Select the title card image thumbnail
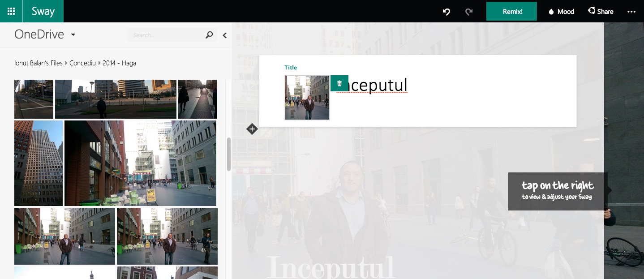The image size is (644, 279). [307, 98]
